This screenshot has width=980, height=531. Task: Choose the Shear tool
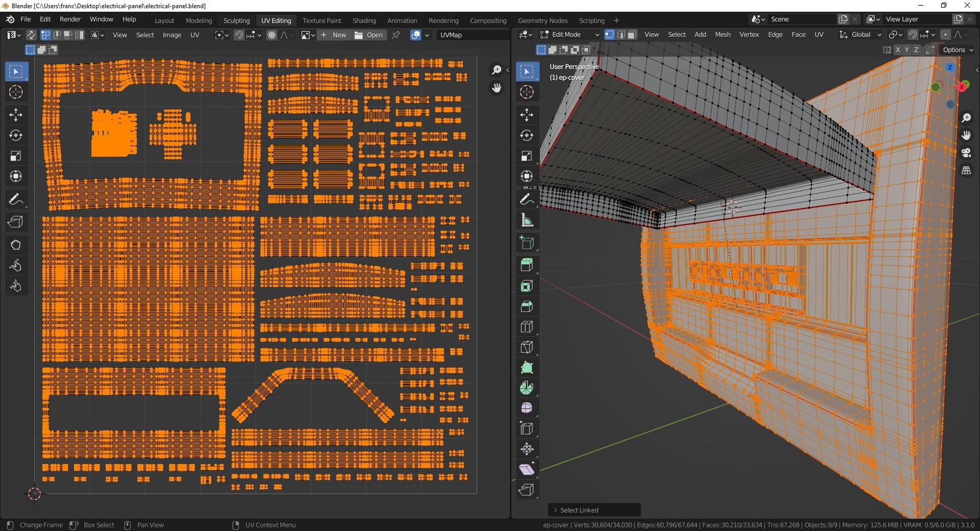527,469
